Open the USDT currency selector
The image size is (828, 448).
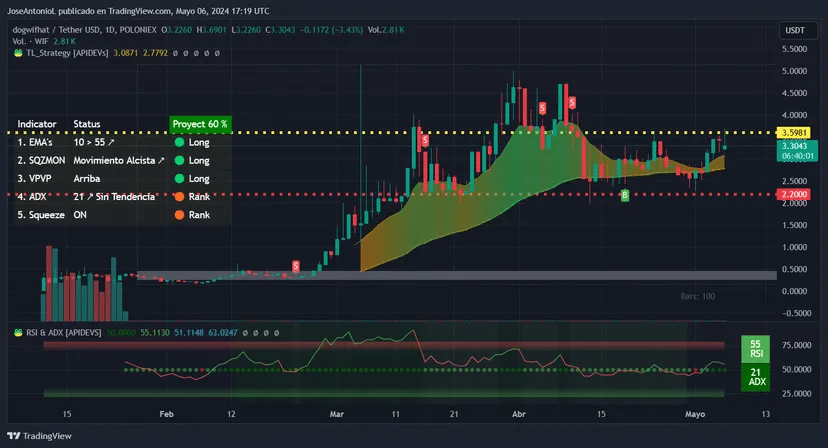point(795,30)
